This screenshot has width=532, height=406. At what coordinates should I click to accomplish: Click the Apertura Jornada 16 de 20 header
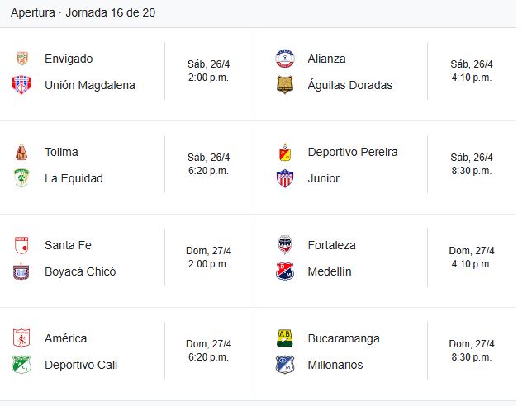coord(83,12)
